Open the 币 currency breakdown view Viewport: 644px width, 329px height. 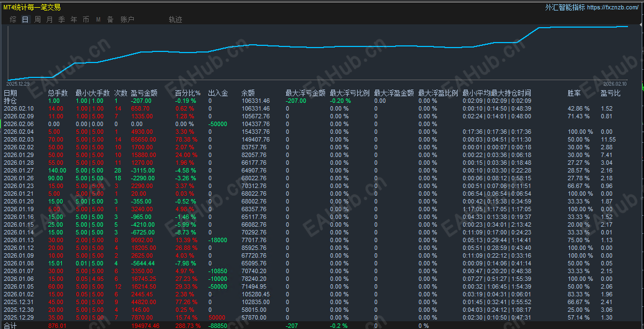[86, 19]
